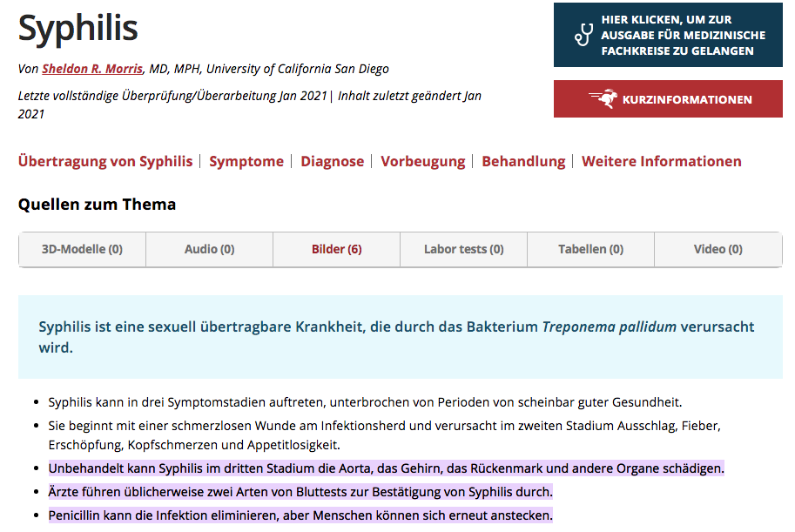Click the stethoscope icon in the dark blue banner
Image resolution: width=795 pixels, height=532 pixels.
[x=583, y=35]
